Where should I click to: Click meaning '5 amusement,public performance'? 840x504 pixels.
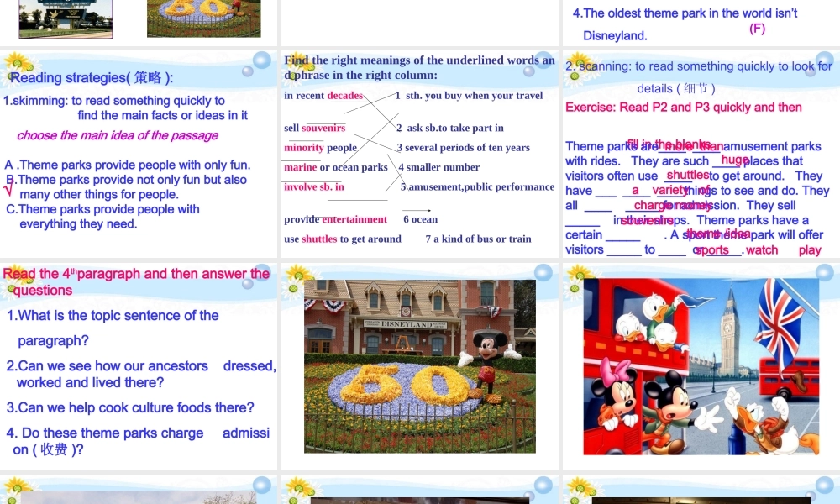(x=477, y=187)
